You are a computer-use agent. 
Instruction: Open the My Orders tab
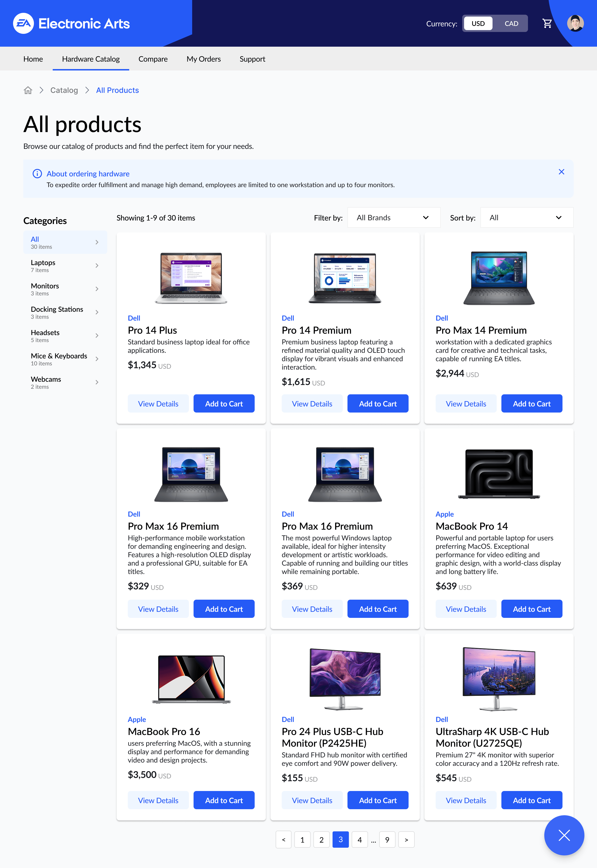pos(204,59)
